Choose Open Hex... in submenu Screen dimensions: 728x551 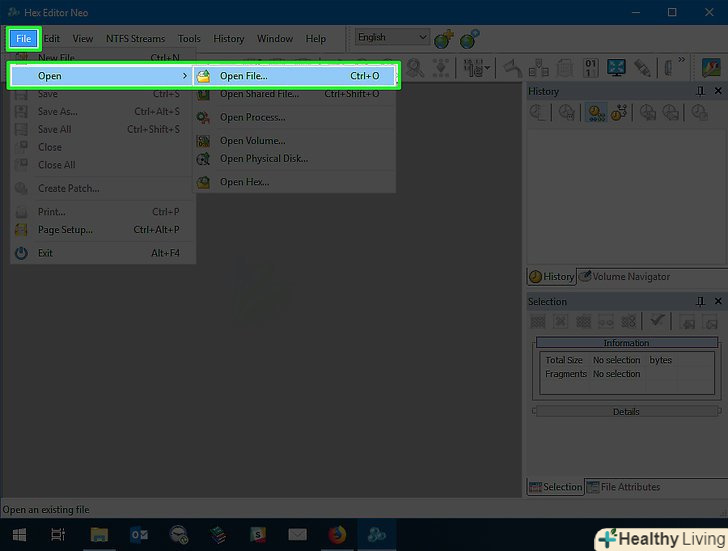tap(295, 182)
